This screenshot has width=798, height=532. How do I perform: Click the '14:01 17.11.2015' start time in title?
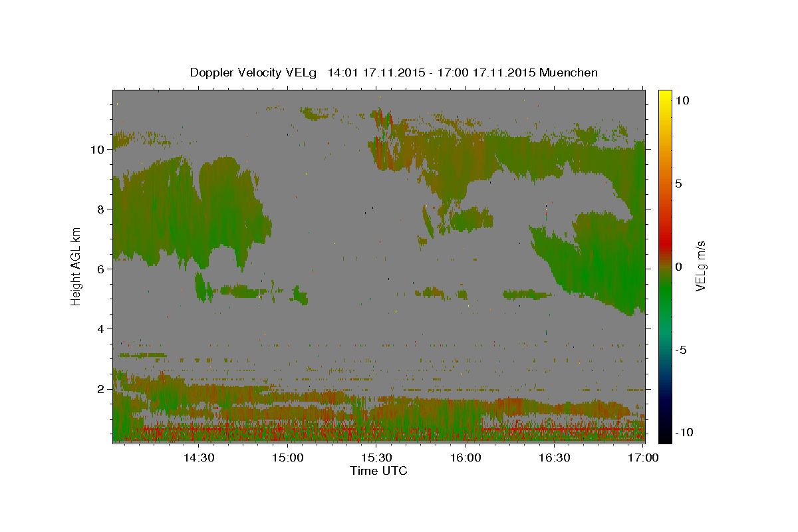click(x=376, y=72)
